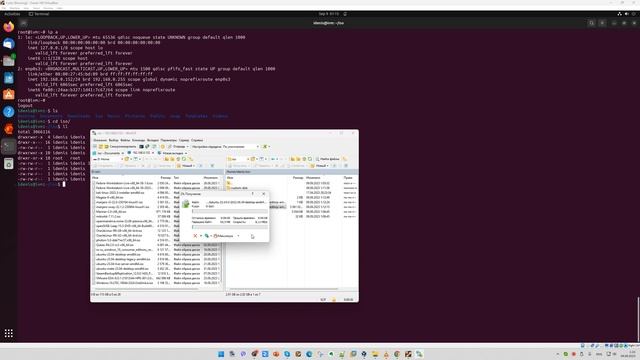Viewport: 640px width, 360px height.
Task: Select mikrotik-7.11.2.iso file row
Action: click(x=108, y=216)
